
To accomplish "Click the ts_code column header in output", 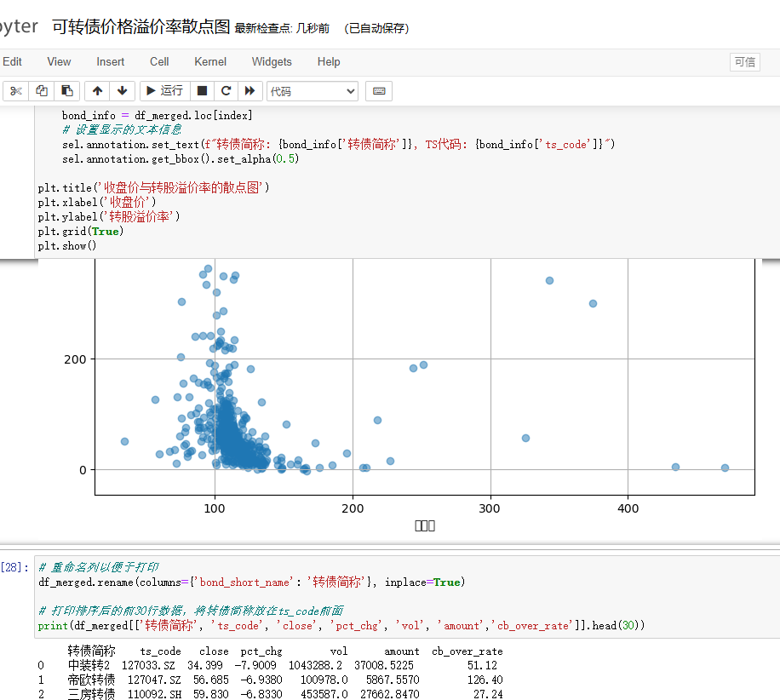I will tap(160, 651).
